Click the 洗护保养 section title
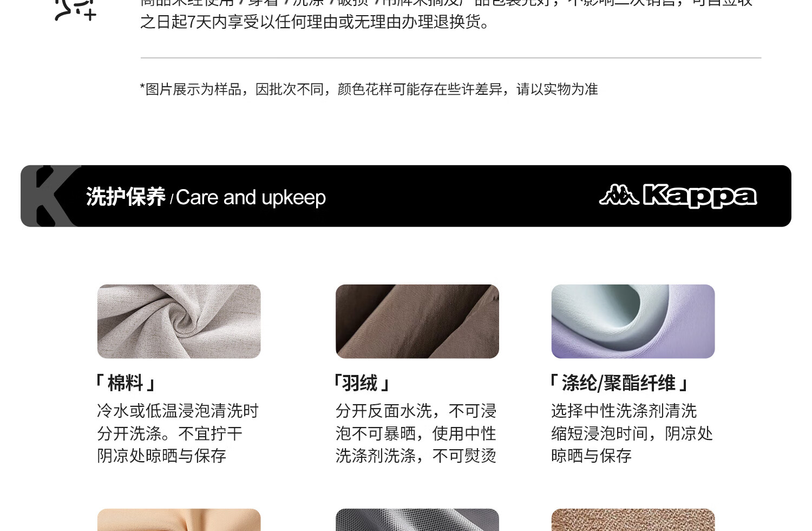 coord(126,197)
